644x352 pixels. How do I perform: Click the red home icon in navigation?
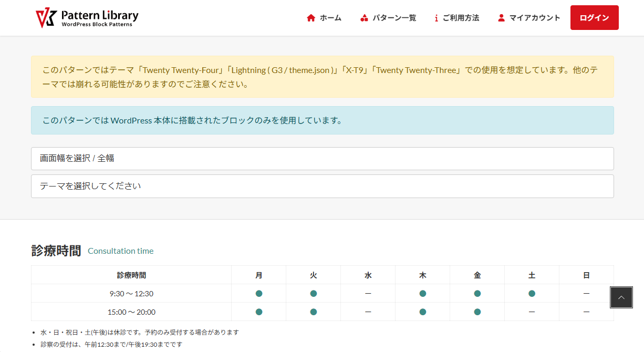[311, 18]
